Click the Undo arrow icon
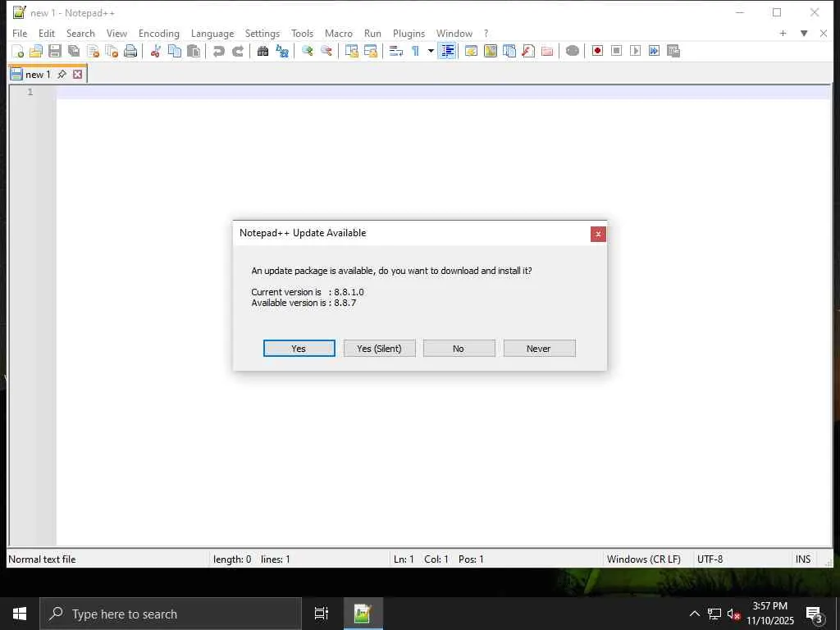Image resolution: width=840 pixels, height=630 pixels. (x=218, y=51)
